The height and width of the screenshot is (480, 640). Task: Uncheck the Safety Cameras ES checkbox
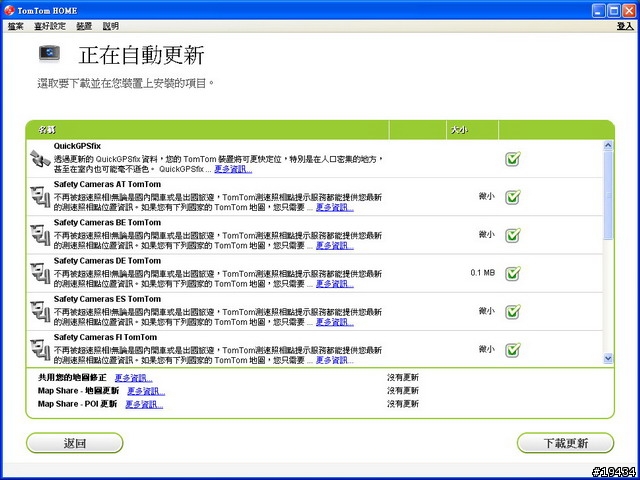[513, 312]
